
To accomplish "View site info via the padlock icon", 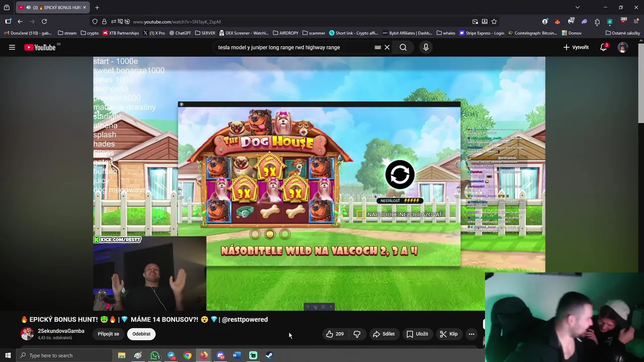I will tap(104, 22).
